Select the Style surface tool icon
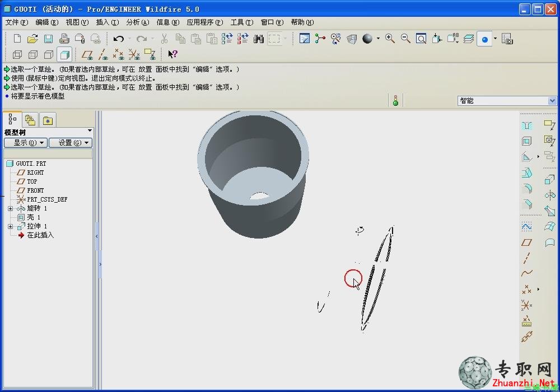 (x=550, y=242)
